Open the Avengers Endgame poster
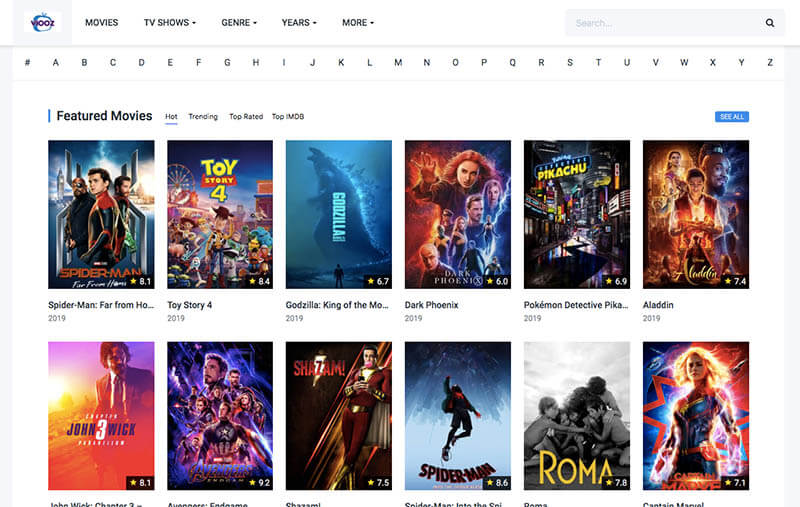The width and height of the screenshot is (800, 507). pyautogui.click(x=220, y=416)
